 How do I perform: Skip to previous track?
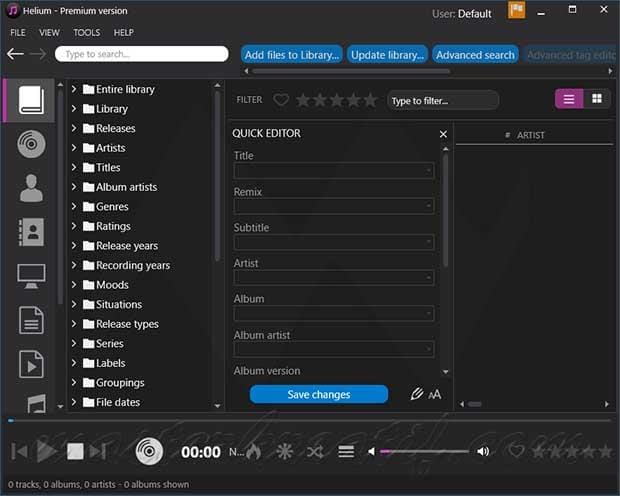[x=19, y=451]
